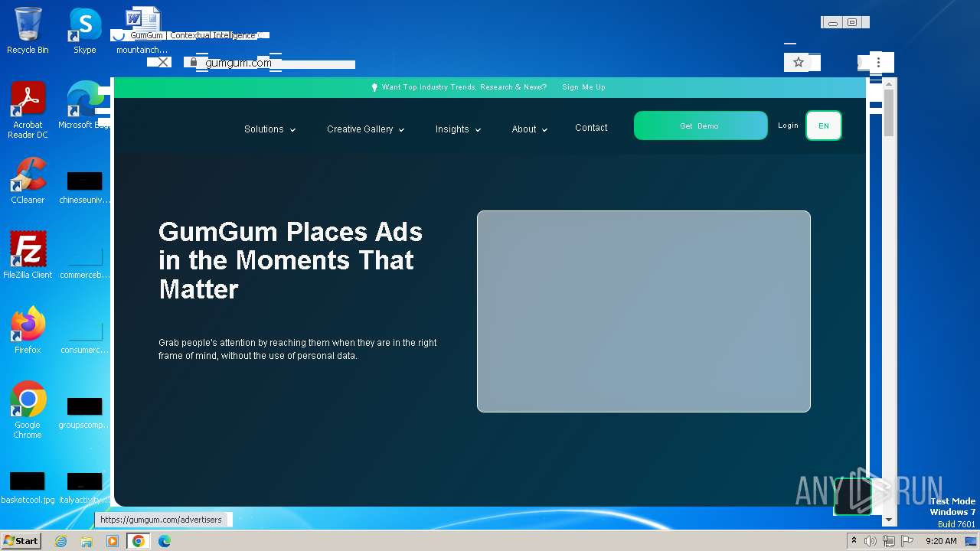Open Microsoft Edge desktop shortcut
Viewport: 980px width, 551px height.
click(85, 106)
